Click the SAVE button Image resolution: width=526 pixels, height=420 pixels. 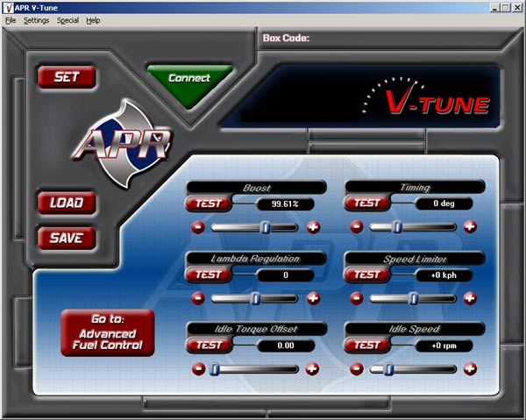click(67, 238)
